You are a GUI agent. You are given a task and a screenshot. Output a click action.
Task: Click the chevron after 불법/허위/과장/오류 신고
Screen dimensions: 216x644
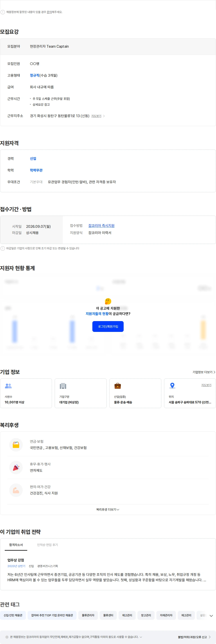pyautogui.click(x=209, y=637)
